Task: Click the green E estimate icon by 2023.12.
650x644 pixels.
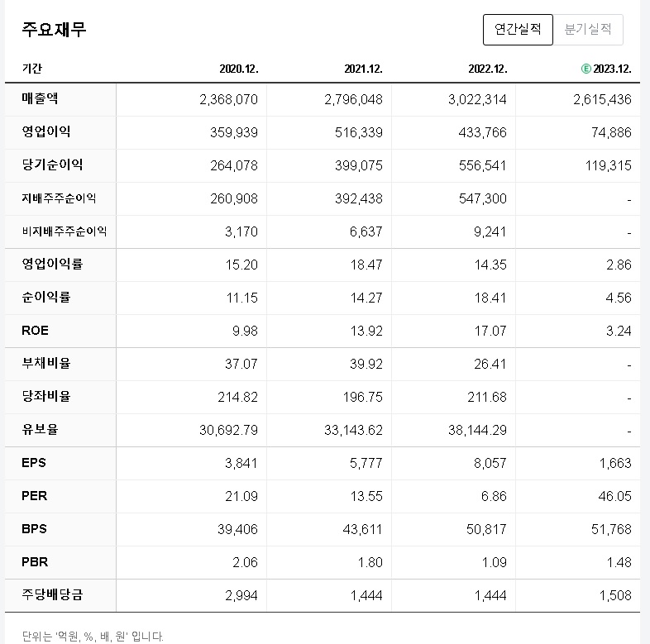Action: (585, 69)
